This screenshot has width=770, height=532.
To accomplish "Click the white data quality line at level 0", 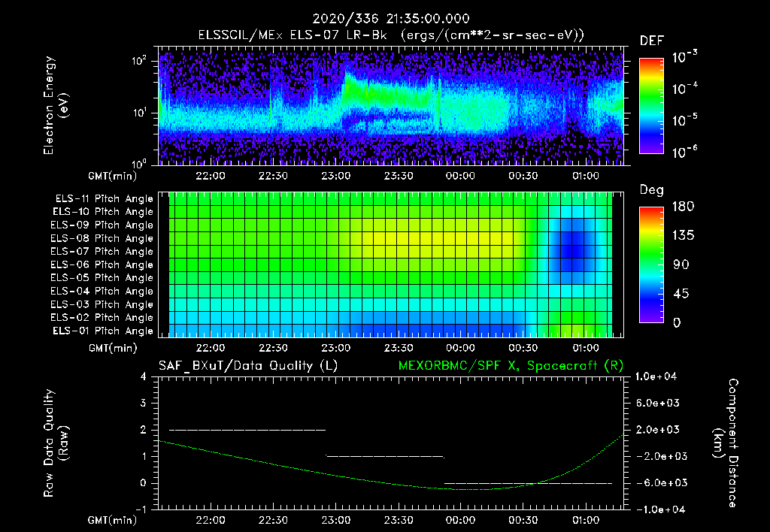I will click(529, 483).
